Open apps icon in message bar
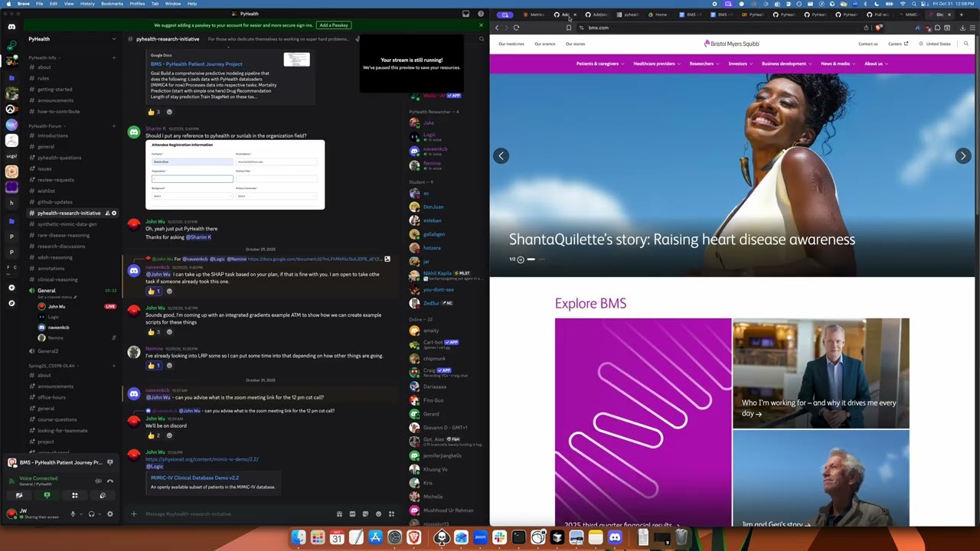This screenshot has height=551, width=980. (x=391, y=514)
